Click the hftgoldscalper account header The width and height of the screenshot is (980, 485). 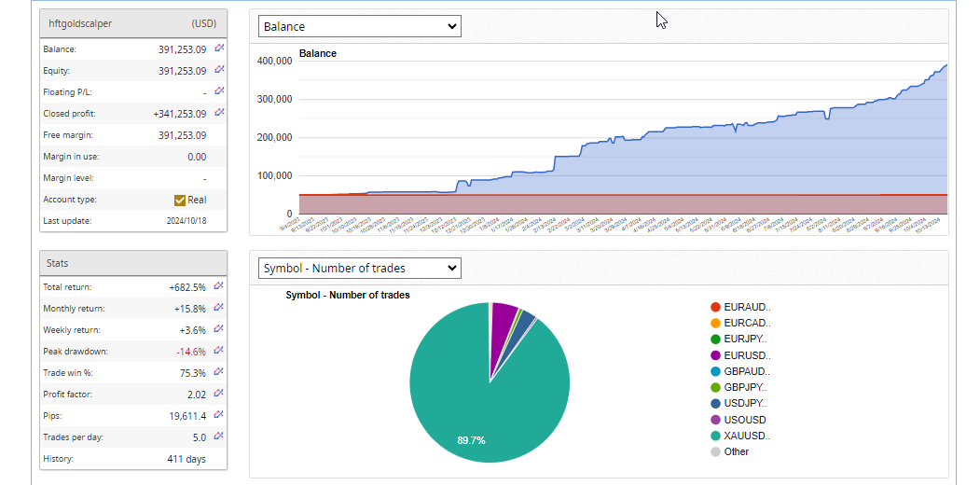point(133,22)
